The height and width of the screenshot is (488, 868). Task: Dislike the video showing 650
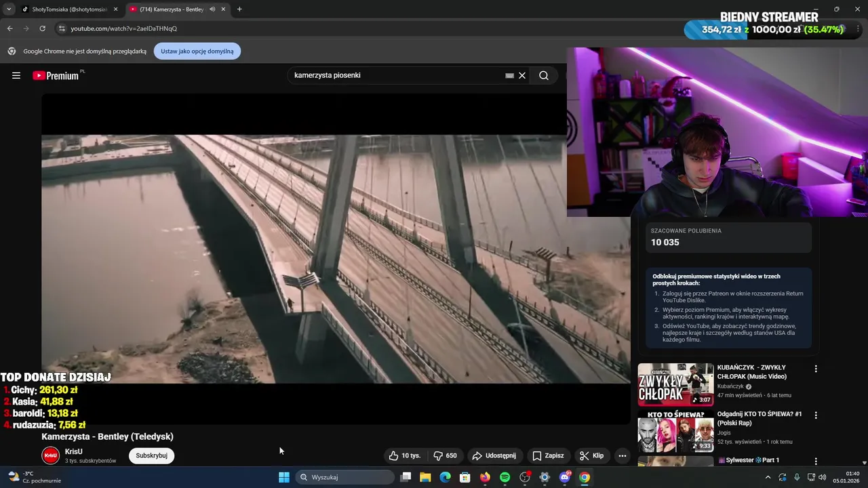pyautogui.click(x=445, y=455)
